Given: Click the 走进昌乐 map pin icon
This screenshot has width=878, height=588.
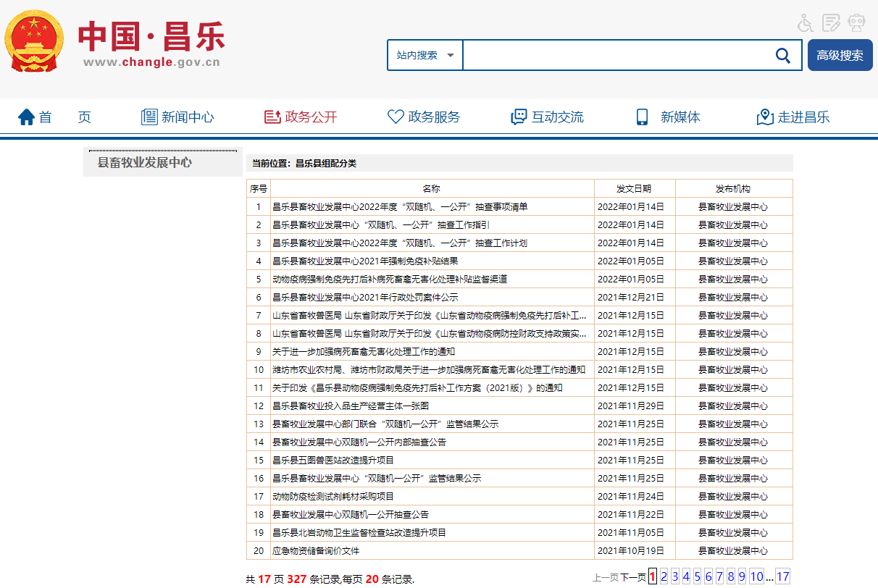Looking at the screenshot, I should 765,117.
